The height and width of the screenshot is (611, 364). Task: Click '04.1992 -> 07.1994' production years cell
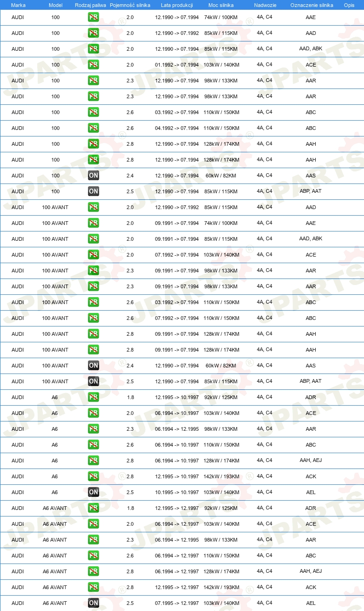coord(177,128)
